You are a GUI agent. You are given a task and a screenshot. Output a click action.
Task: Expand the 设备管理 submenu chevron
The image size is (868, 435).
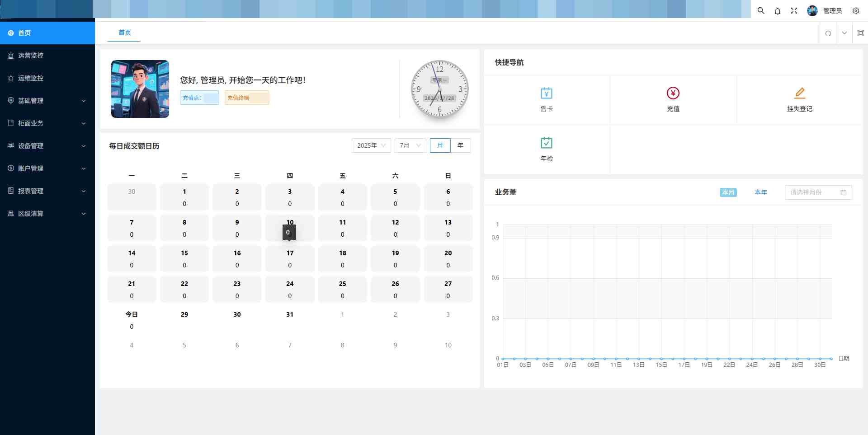(84, 146)
